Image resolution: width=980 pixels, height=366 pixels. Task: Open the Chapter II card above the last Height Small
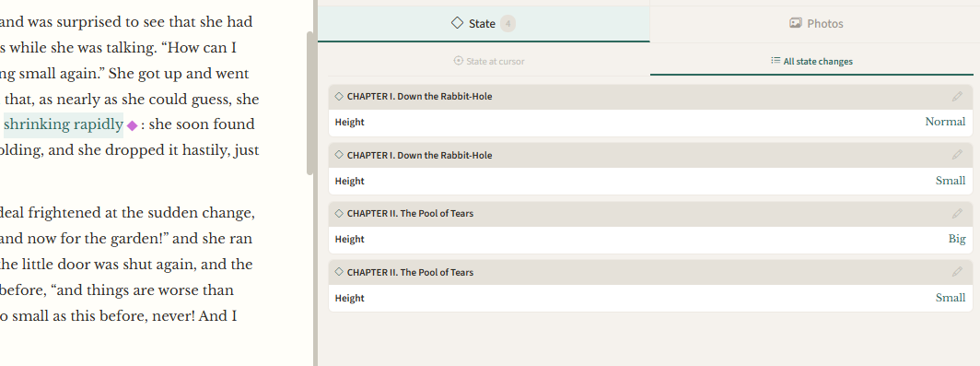(650, 272)
